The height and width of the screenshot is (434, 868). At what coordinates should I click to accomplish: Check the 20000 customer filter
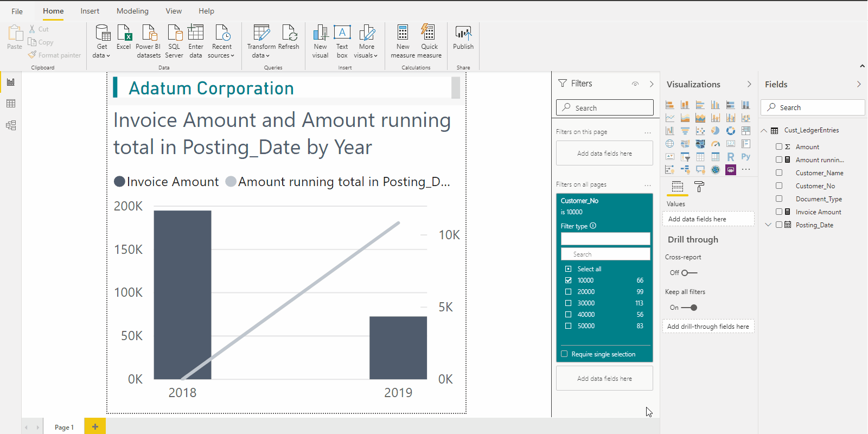(568, 292)
